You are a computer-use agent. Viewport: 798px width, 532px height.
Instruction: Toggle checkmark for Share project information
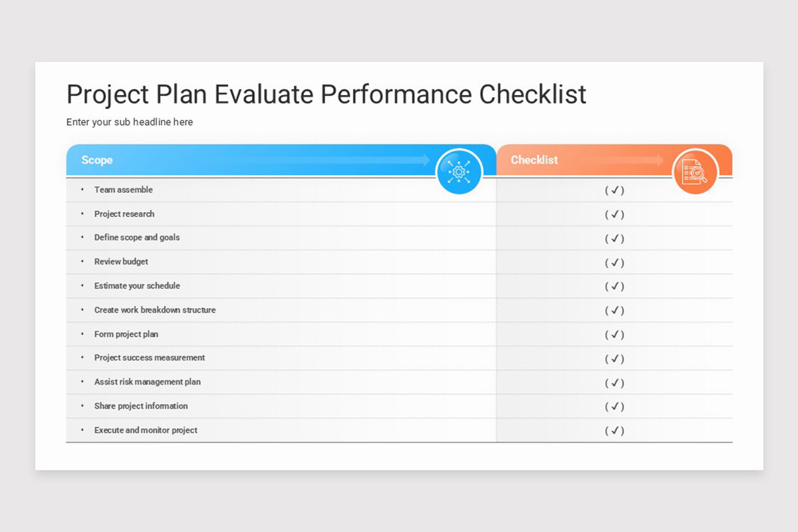coord(614,407)
